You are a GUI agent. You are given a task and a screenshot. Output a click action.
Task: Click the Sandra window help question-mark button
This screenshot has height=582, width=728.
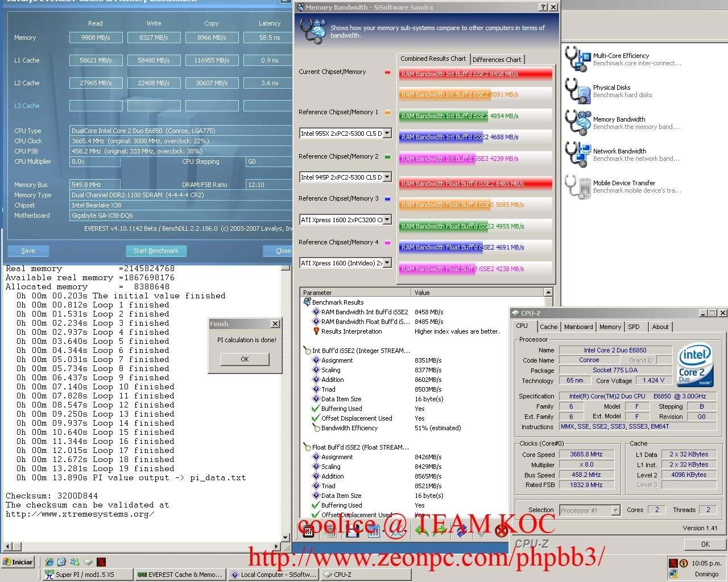(x=543, y=7)
